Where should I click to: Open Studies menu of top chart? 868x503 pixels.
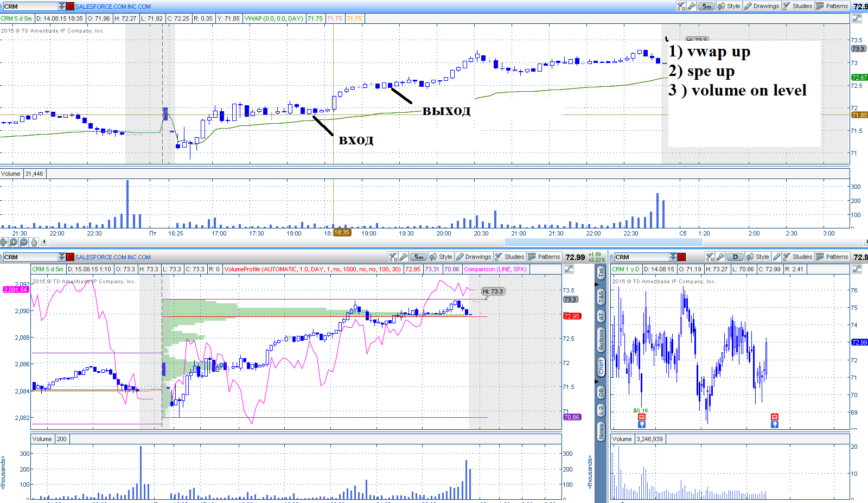pos(797,6)
